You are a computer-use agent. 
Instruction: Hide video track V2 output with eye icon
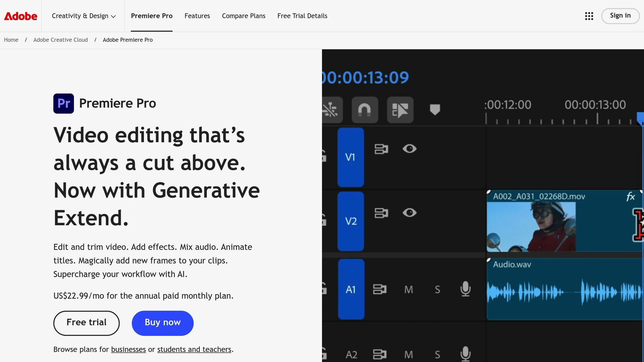pyautogui.click(x=410, y=213)
